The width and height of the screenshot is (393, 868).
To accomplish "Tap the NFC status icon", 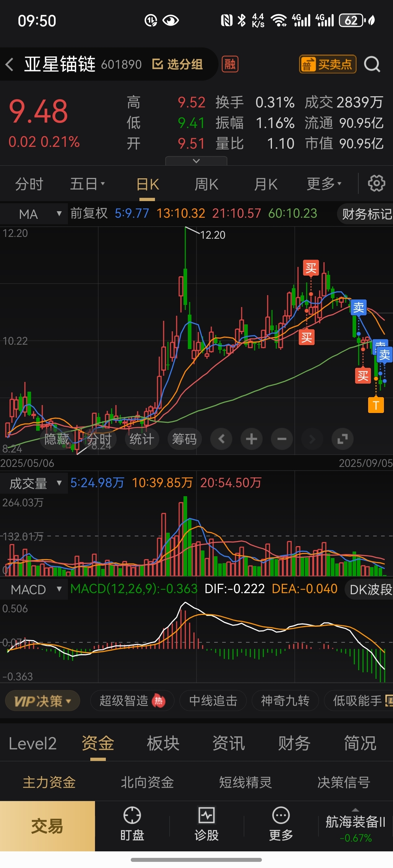I will pos(226,20).
